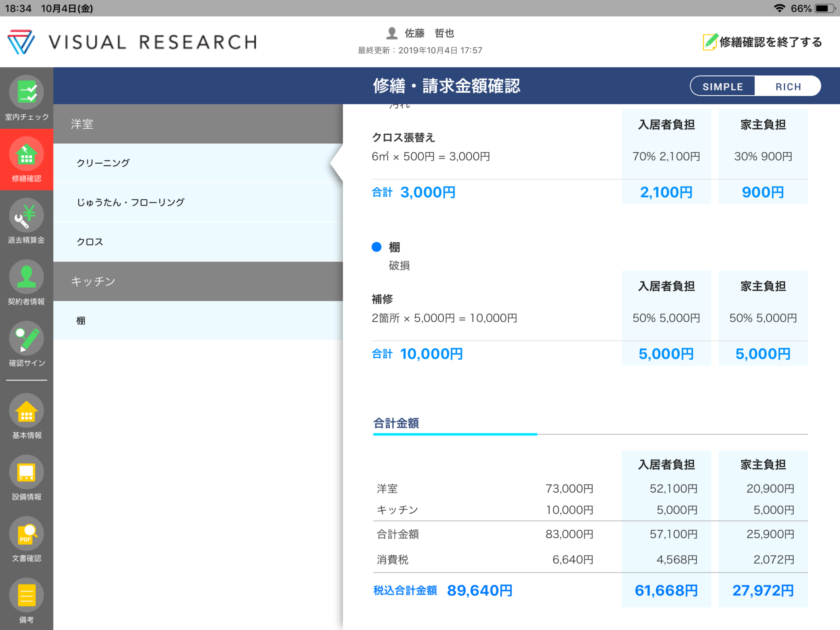This screenshot has width=840, height=630.
Task: Click the 破損 damage label
Action: (399, 265)
